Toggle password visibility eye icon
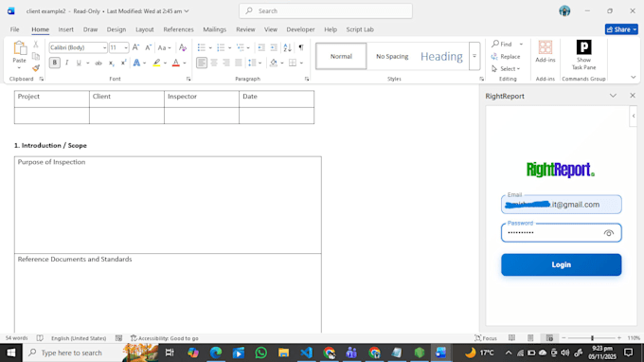 (x=609, y=233)
